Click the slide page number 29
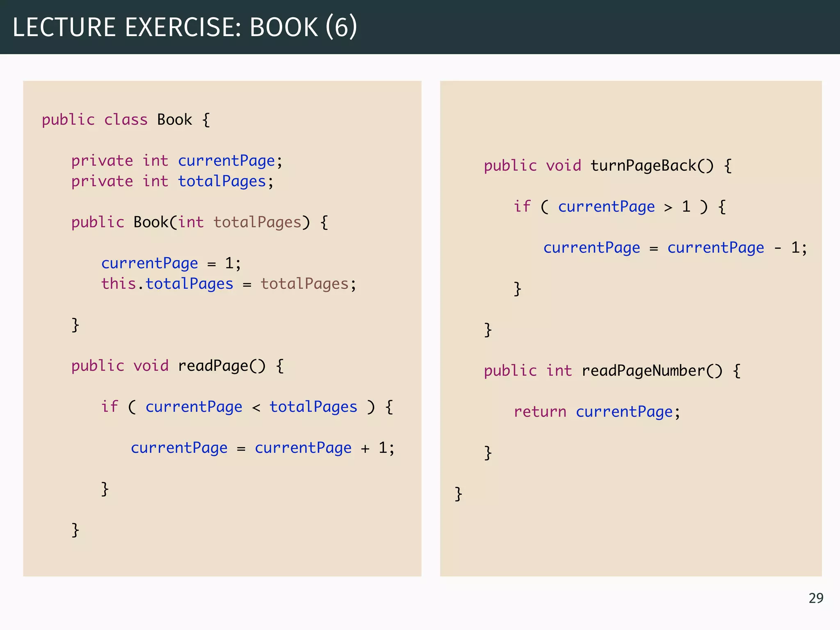The image size is (840, 630). coord(816,598)
